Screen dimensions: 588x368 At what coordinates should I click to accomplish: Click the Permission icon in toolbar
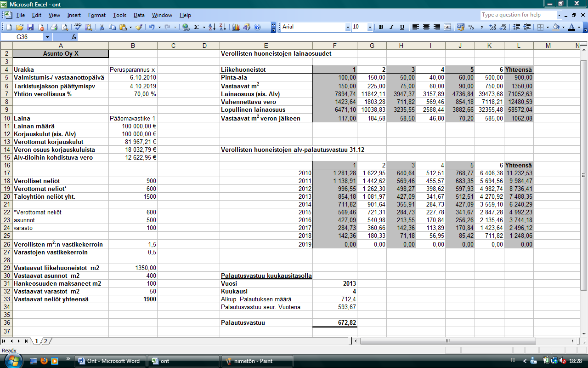point(41,27)
